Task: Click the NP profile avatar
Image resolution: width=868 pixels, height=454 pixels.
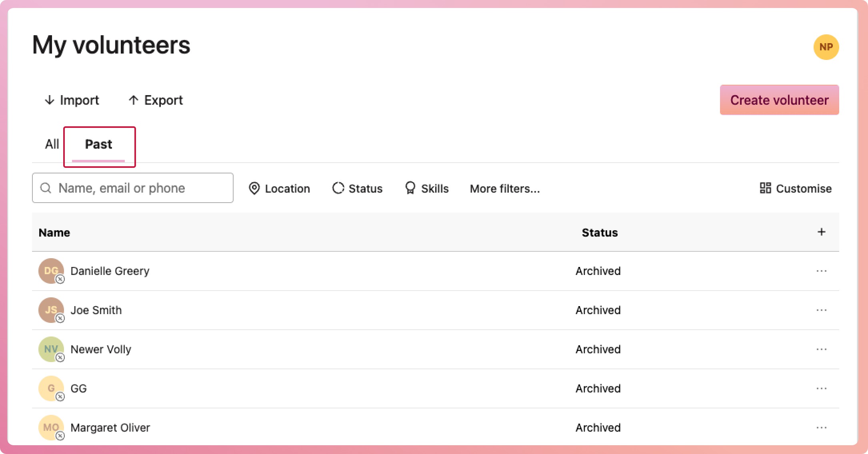Action: (826, 47)
